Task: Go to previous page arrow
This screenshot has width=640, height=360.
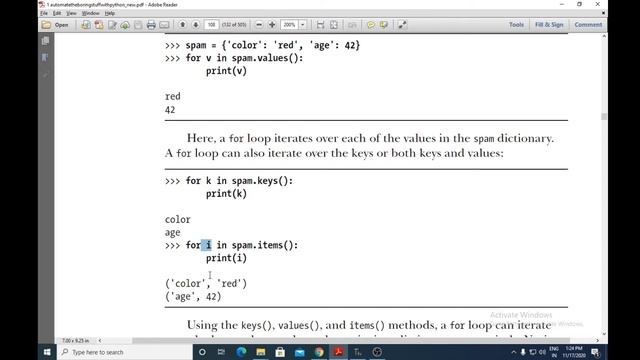Action: (x=182, y=25)
